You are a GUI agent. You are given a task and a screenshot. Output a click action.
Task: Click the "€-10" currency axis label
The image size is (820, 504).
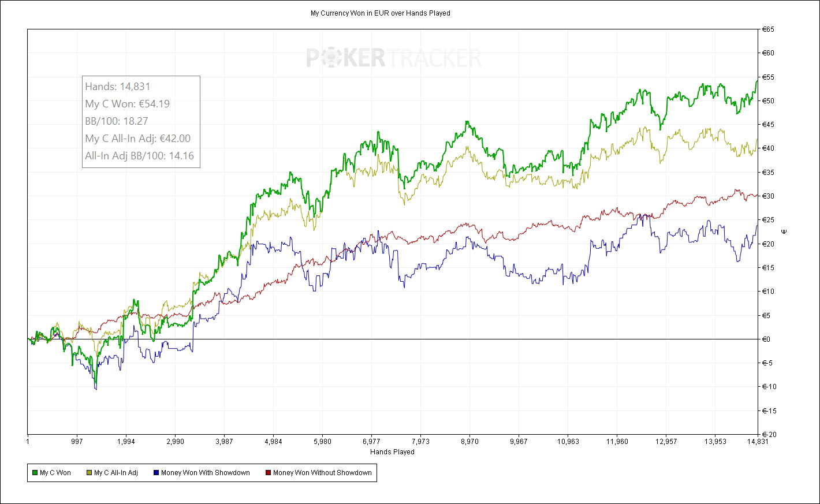[769, 387]
